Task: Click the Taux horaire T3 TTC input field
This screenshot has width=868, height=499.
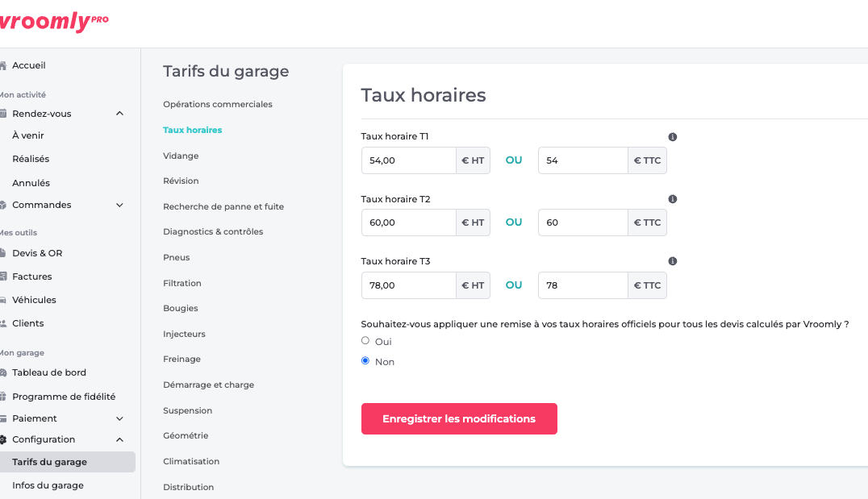Action: coord(582,285)
